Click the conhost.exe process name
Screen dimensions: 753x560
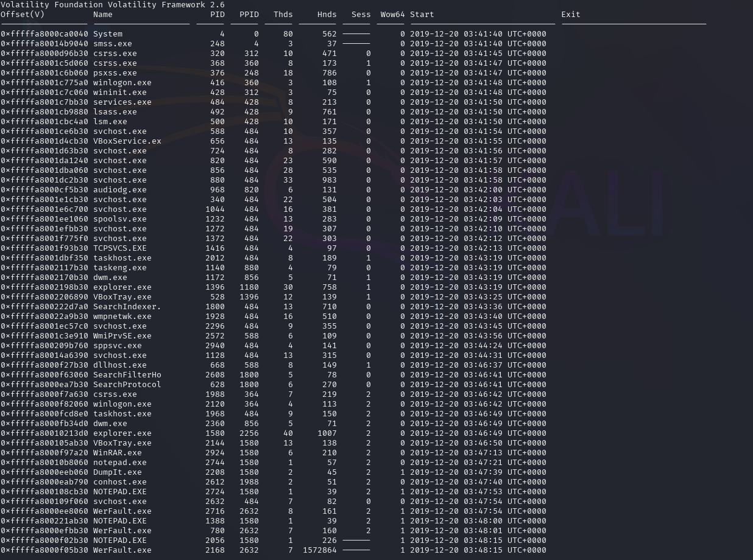point(119,482)
